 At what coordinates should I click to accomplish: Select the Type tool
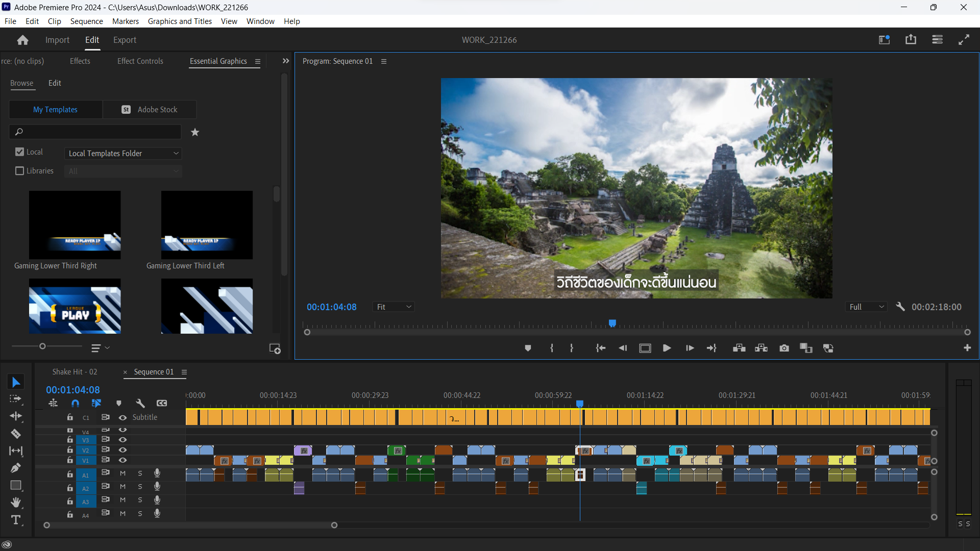pos(16,520)
